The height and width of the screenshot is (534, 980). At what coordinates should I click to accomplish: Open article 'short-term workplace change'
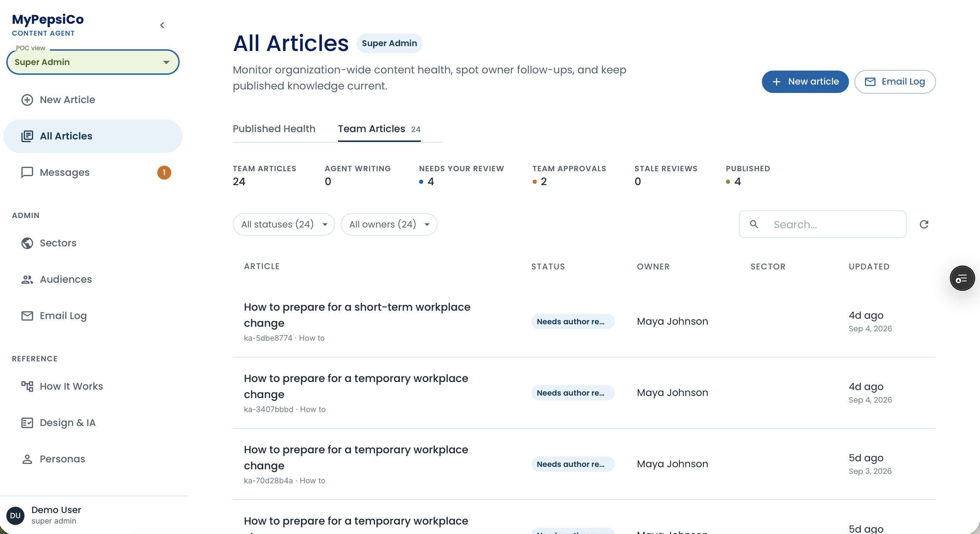(357, 315)
